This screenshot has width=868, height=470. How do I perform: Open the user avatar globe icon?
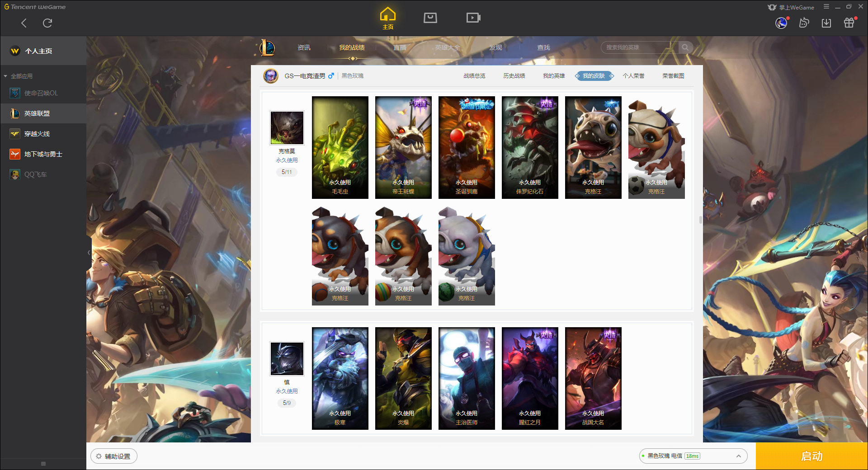tap(781, 23)
